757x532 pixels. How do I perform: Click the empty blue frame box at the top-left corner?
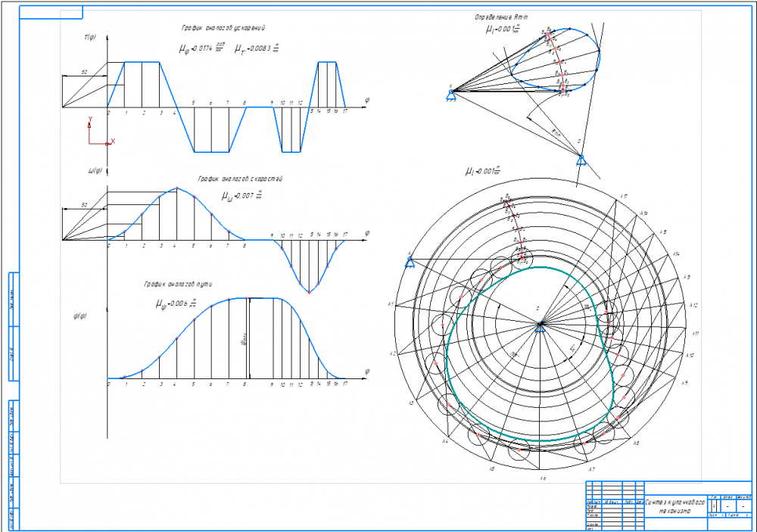tap(51, 13)
